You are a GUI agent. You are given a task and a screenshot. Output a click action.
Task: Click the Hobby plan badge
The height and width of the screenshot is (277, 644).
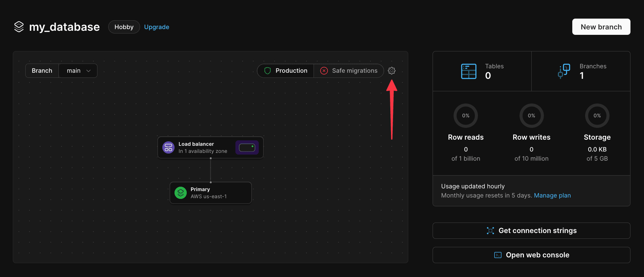(124, 27)
